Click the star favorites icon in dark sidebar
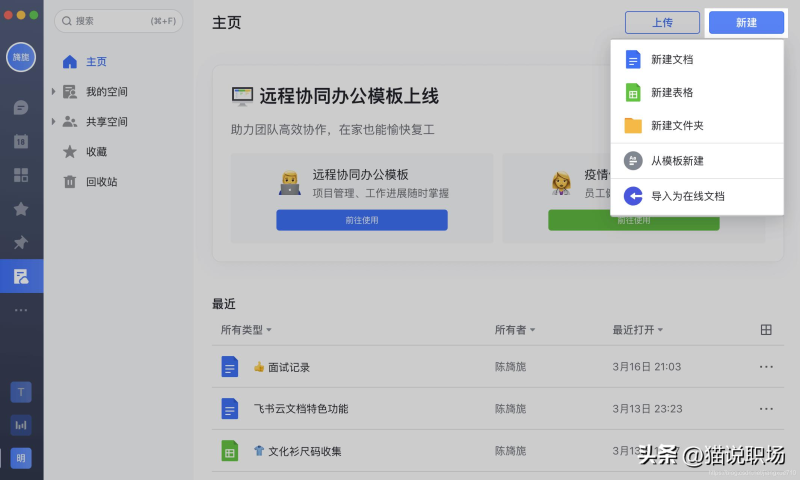Image resolution: width=800 pixels, height=480 pixels. coord(21,209)
